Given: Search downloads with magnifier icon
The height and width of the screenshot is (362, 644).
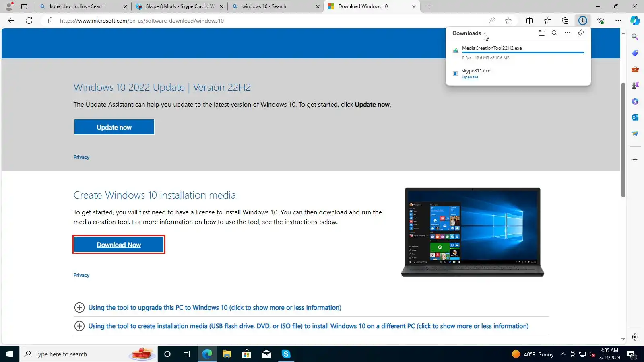Looking at the screenshot, I should 555,33.
